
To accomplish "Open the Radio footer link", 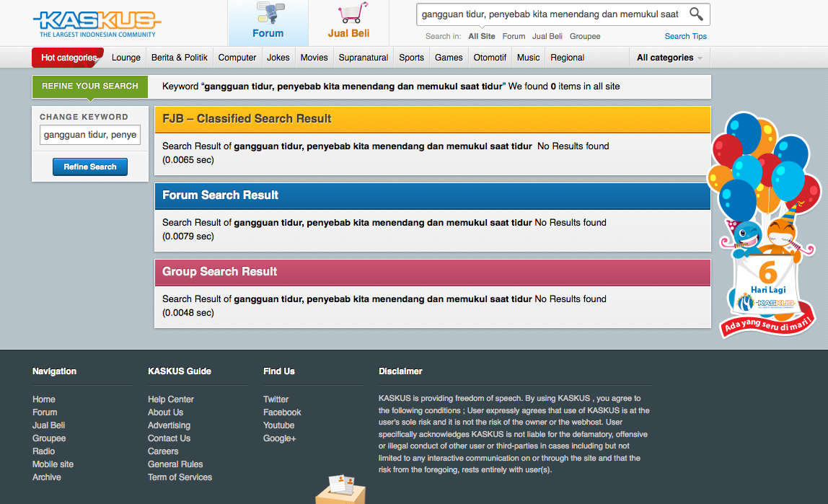I will tap(43, 451).
